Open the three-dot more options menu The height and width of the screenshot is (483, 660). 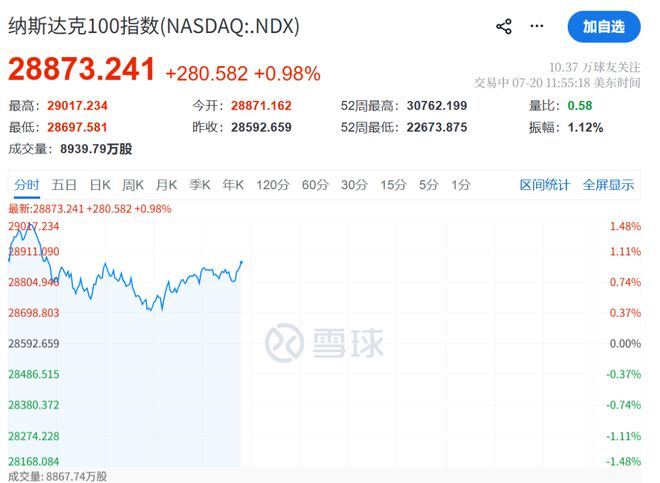coord(536,26)
